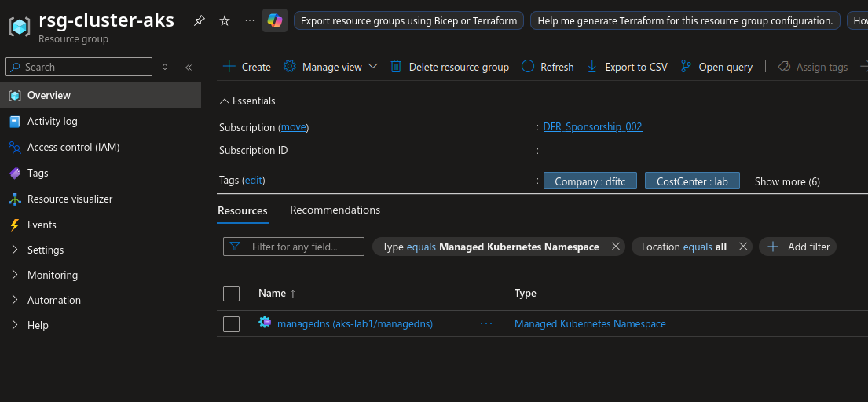Image resolution: width=868 pixels, height=402 pixels.
Task: Click the Create plus icon
Action: pyautogui.click(x=229, y=67)
